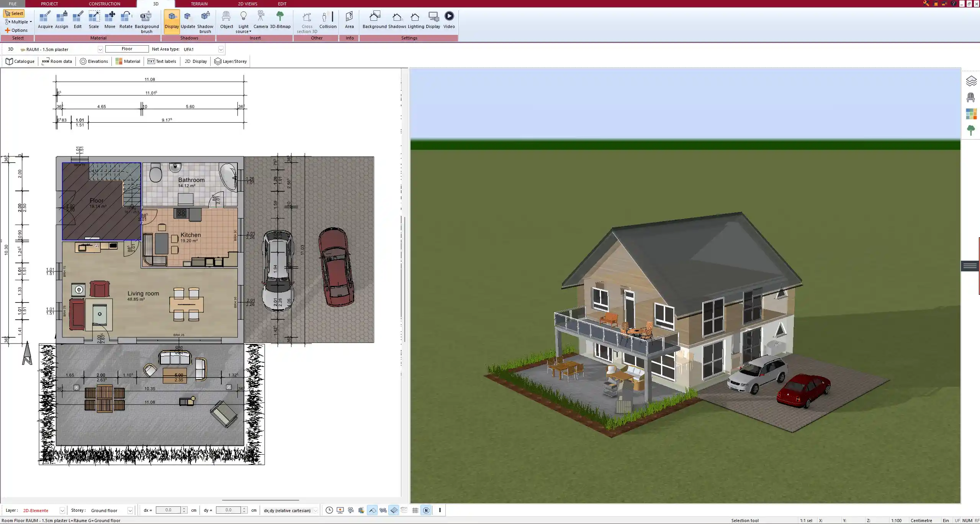Open the chair objects icon in right sidebar

coord(971,97)
